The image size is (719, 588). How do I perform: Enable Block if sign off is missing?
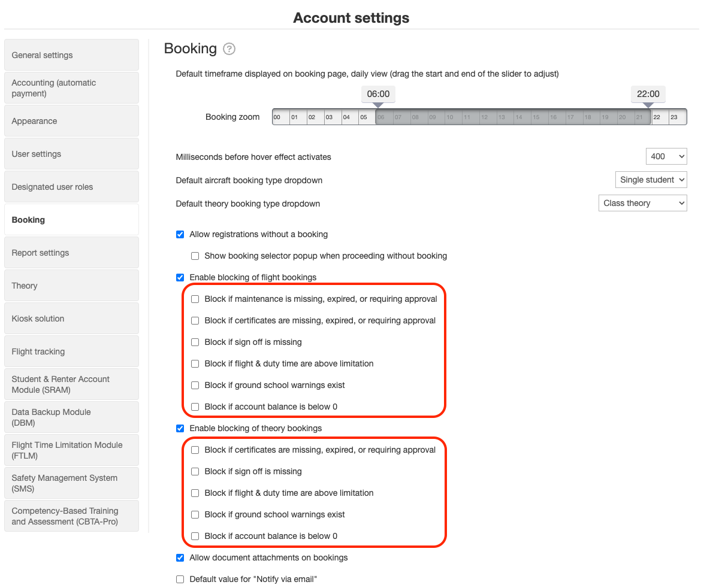pos(195,342)
